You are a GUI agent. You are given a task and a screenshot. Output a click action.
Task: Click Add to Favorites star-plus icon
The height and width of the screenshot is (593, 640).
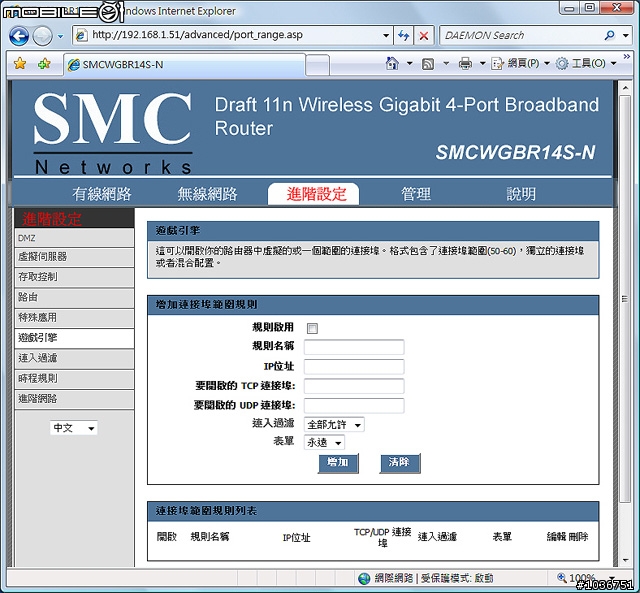pyautogui.click(x=44, y=64)
